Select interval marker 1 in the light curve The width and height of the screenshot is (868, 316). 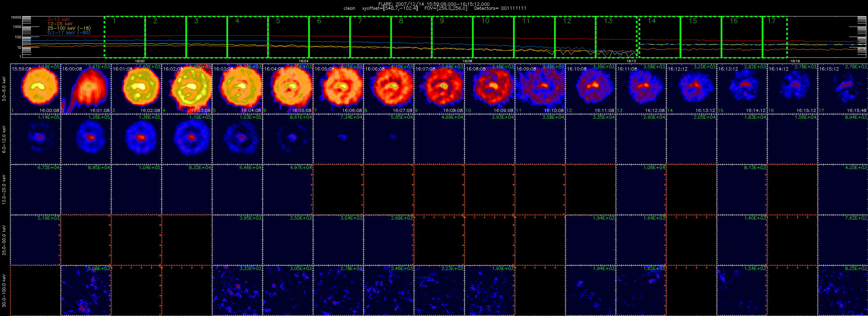click(x=114, y=21)
